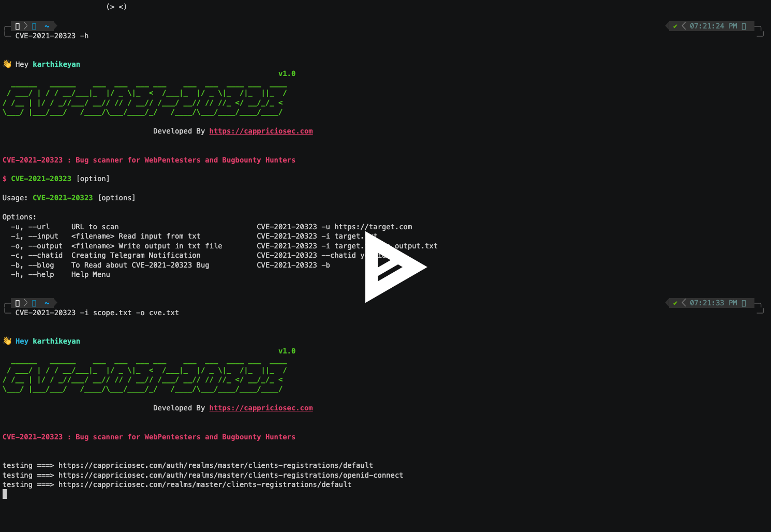Click the waving hand emoji in the second greeting
The image size is (771, 532).
pyautogui.click(x=7, y=341)
